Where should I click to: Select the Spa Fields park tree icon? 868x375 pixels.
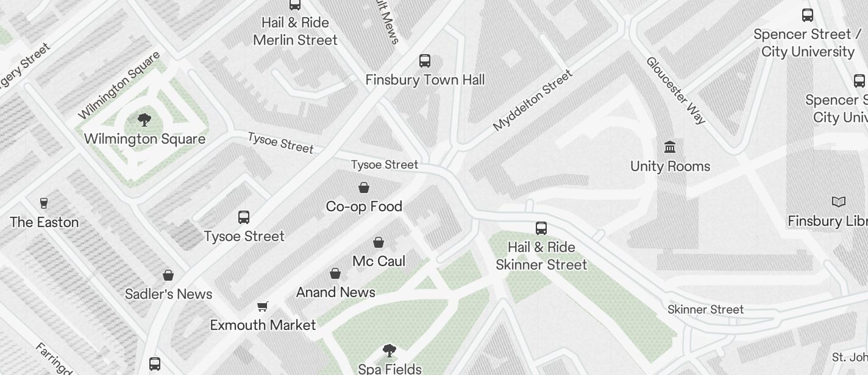(390, 351)
